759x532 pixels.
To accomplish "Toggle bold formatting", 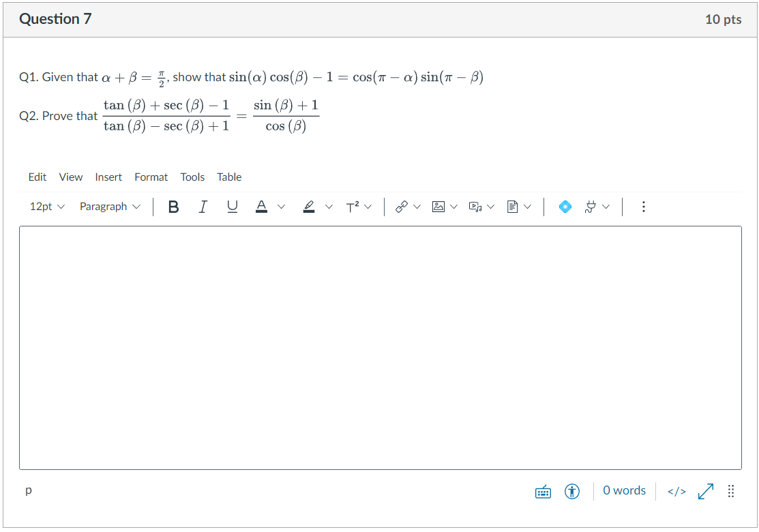I will 173,207.
